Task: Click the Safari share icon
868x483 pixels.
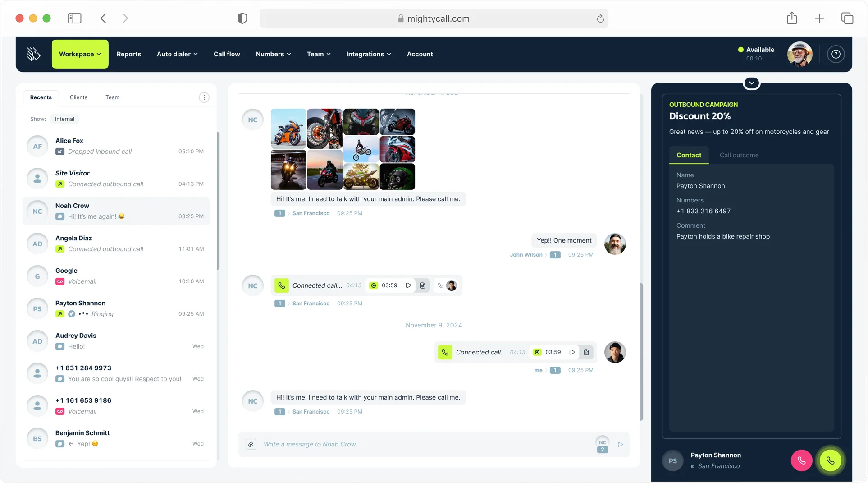Action: 792,18
